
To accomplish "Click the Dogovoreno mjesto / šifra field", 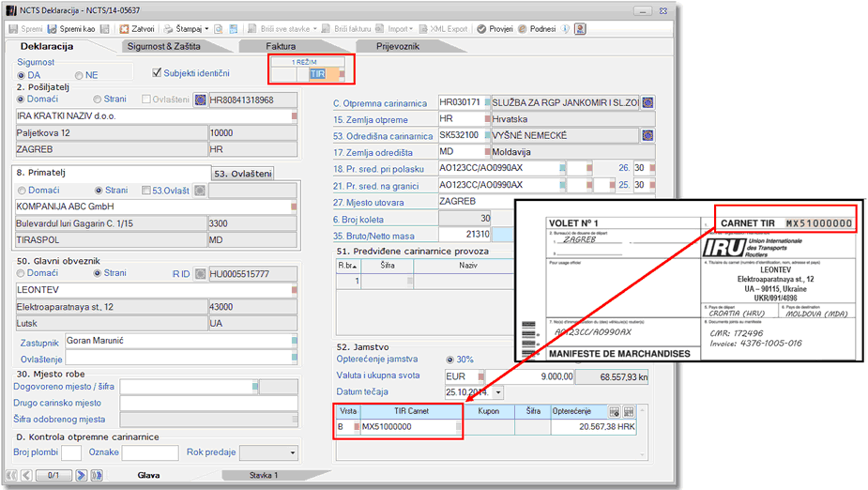I will tap(190, 387).
